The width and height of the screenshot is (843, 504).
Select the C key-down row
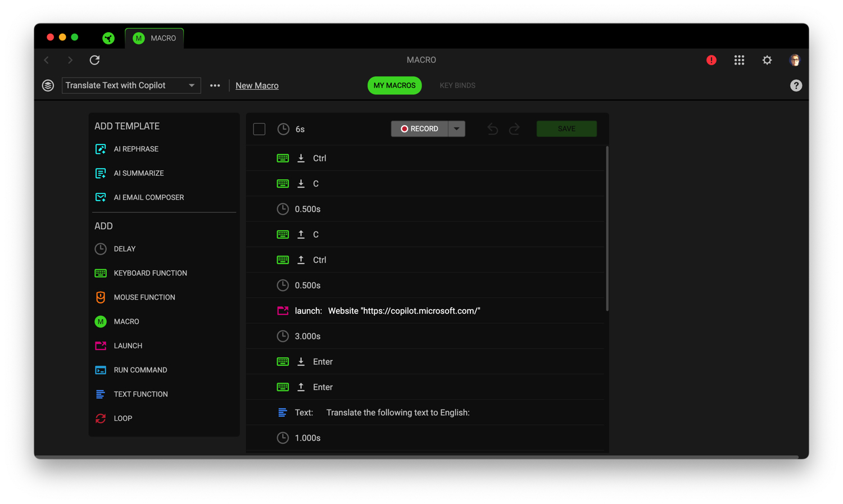click(x=425, y=184)
